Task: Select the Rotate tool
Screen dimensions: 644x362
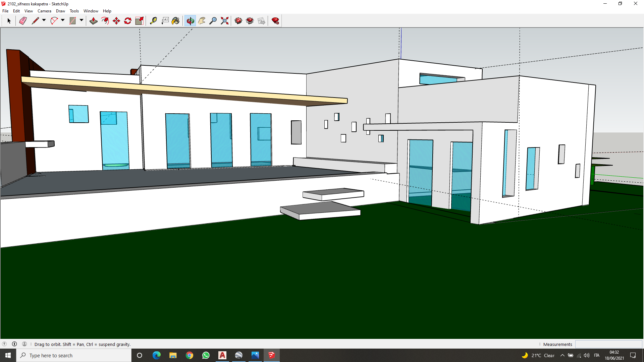Action: (x=128, y=21)
